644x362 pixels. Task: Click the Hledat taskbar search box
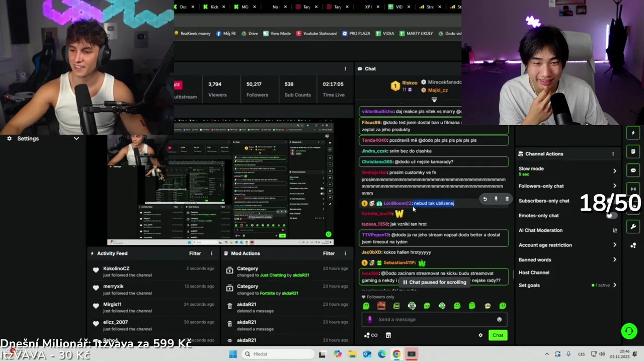click(277, 354)
